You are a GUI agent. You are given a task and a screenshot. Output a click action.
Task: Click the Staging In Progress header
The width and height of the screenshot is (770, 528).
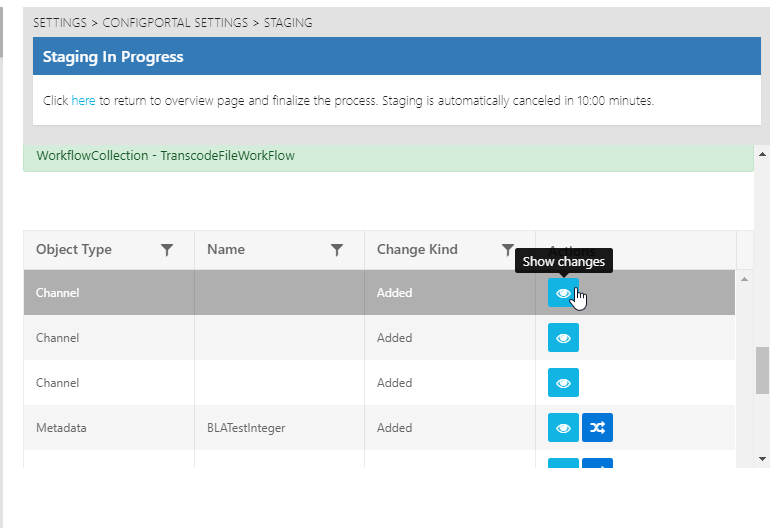(113, 57)
